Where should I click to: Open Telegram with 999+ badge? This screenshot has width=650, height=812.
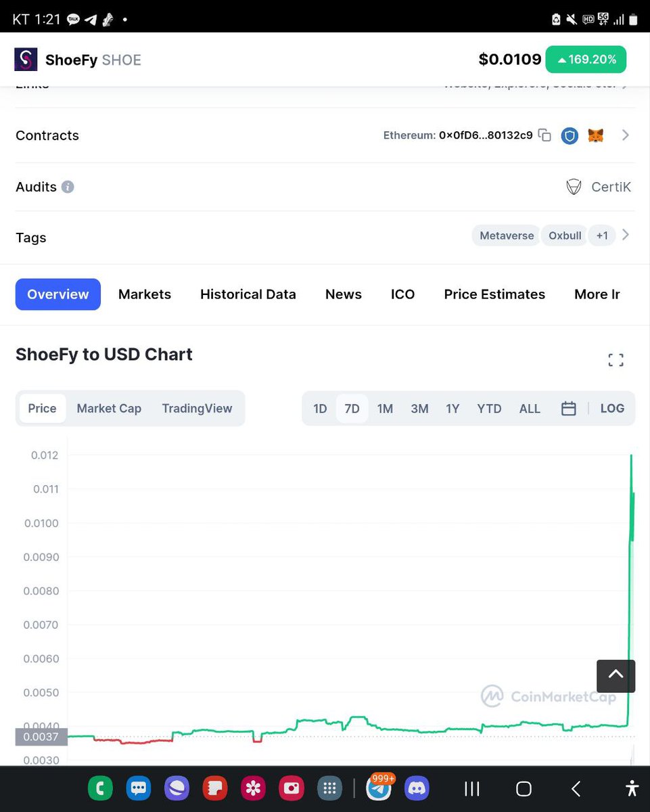pos(379,788)
